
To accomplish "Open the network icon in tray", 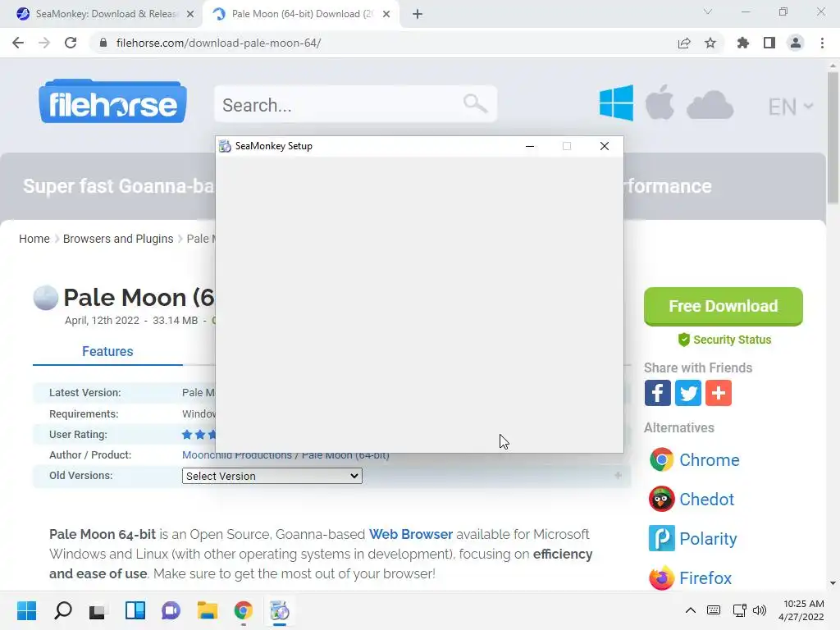I will point(739,610).
